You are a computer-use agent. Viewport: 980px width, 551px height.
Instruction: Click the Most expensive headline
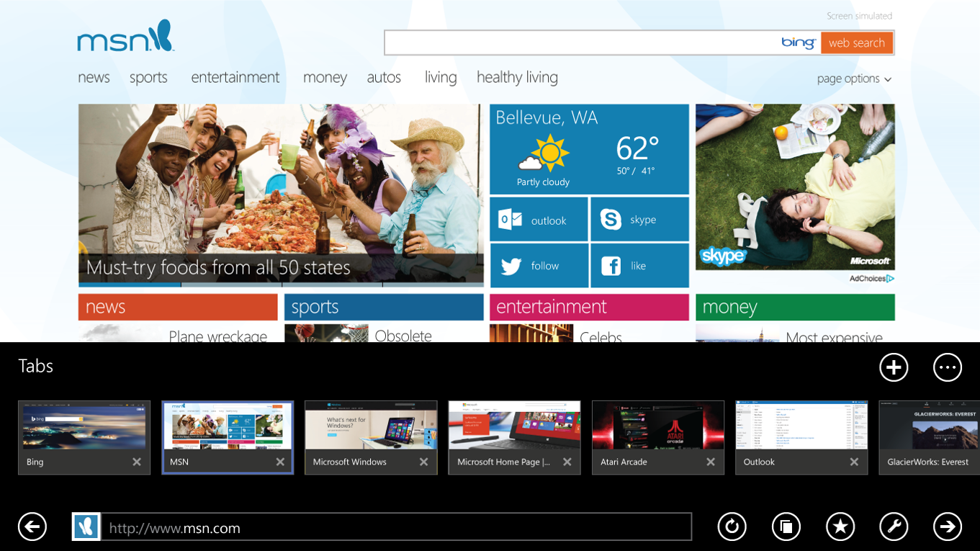834,337
